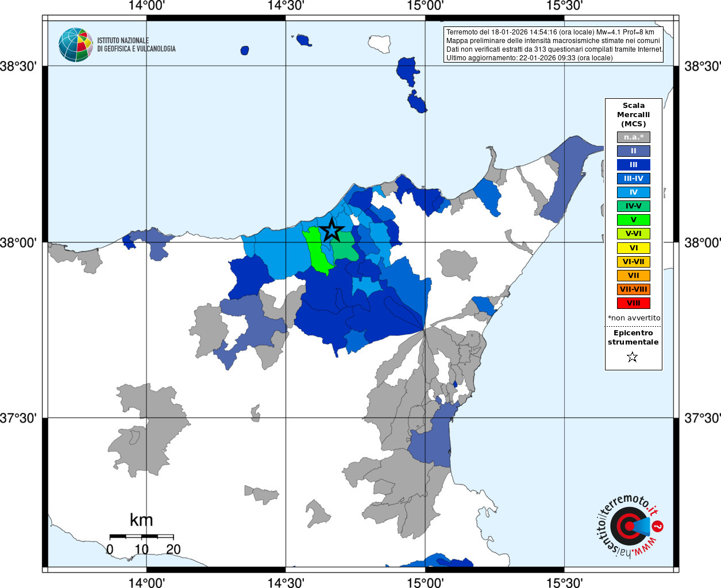Click the right 38°30' latitude label

tap(702, 66)
